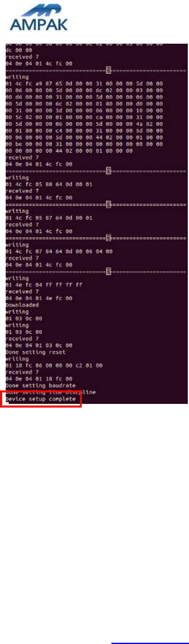Select the Done setting reset line

click(x=35, y=352)
